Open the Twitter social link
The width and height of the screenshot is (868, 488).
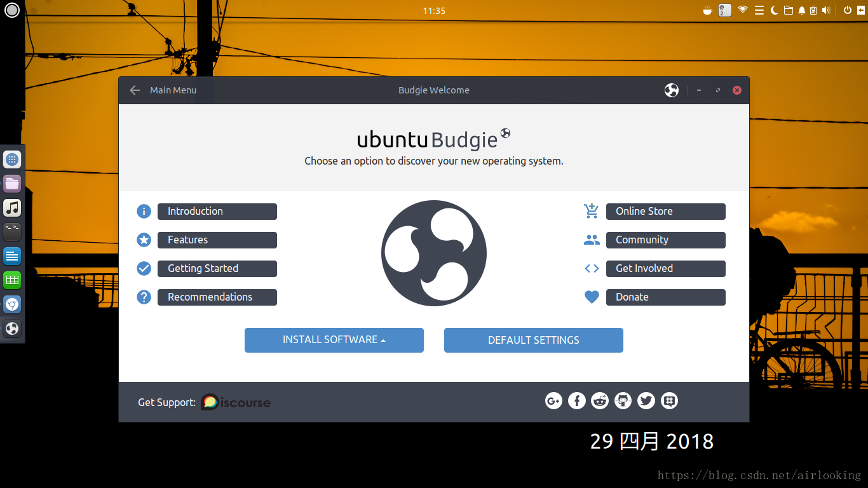point(646,401)
